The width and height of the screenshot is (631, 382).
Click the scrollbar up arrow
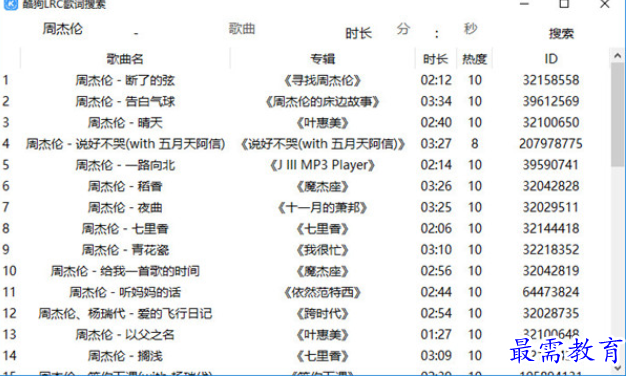(618, 56)
